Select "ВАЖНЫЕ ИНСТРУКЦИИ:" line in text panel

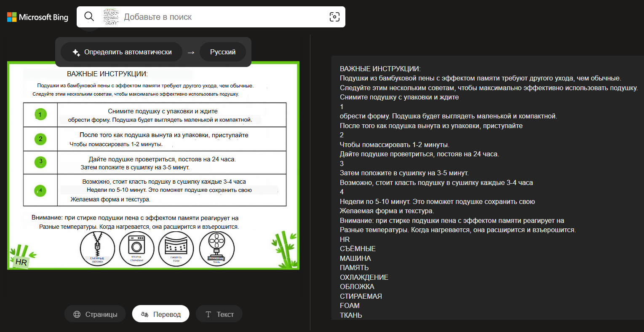380,69
